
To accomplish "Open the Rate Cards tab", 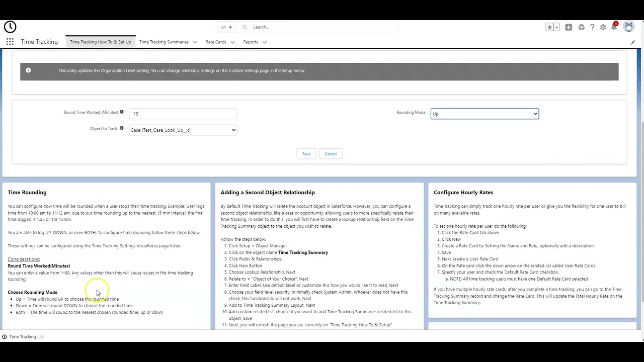I will (216, 42).
